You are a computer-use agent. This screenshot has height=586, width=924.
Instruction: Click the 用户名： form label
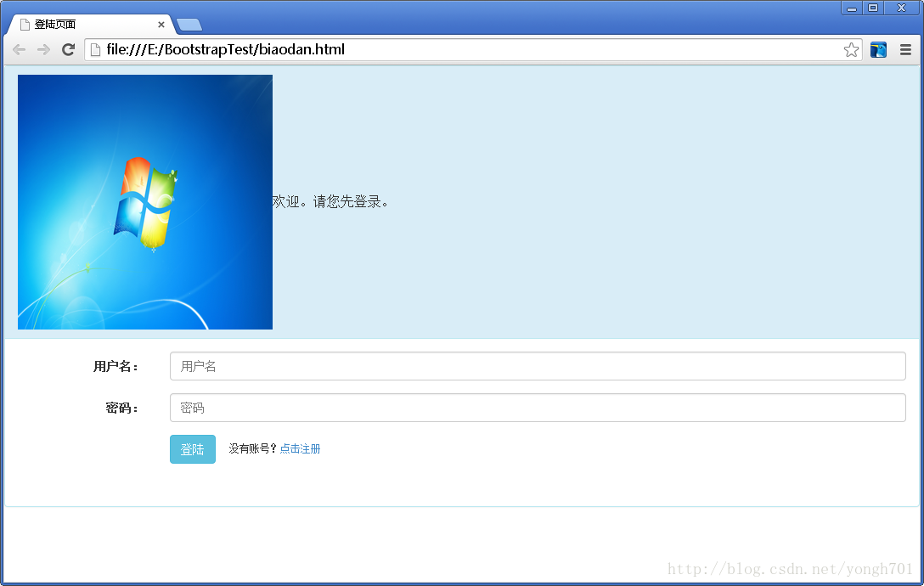point(116,367)
